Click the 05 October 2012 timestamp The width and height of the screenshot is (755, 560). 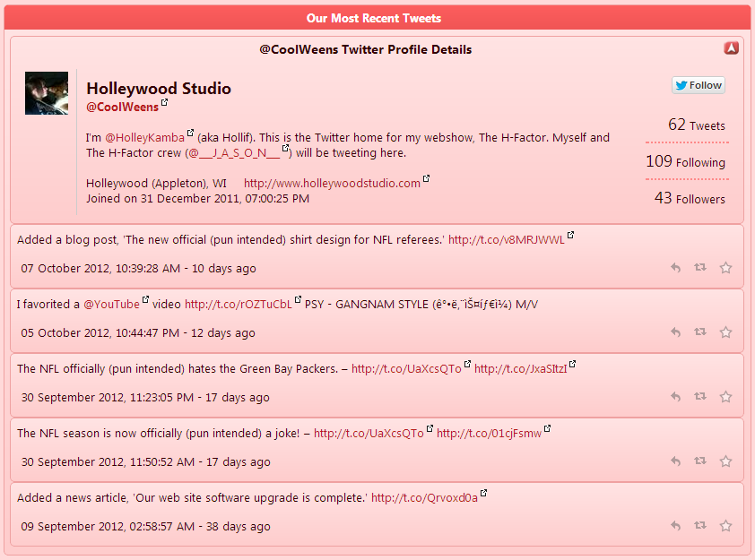[x=138, y=333]
